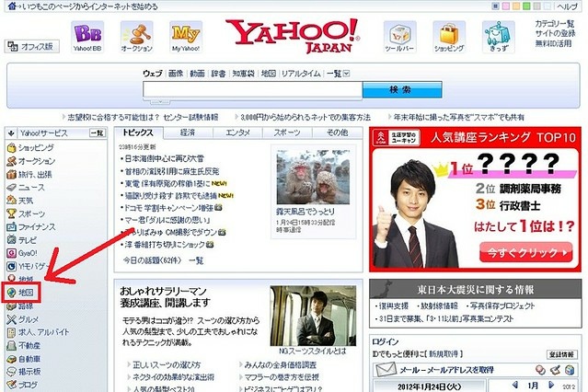This screenshot has width=588, height=392.
Task: Click the 一覧 button in Yahoo!サービス header
Action: pos(98,133)
